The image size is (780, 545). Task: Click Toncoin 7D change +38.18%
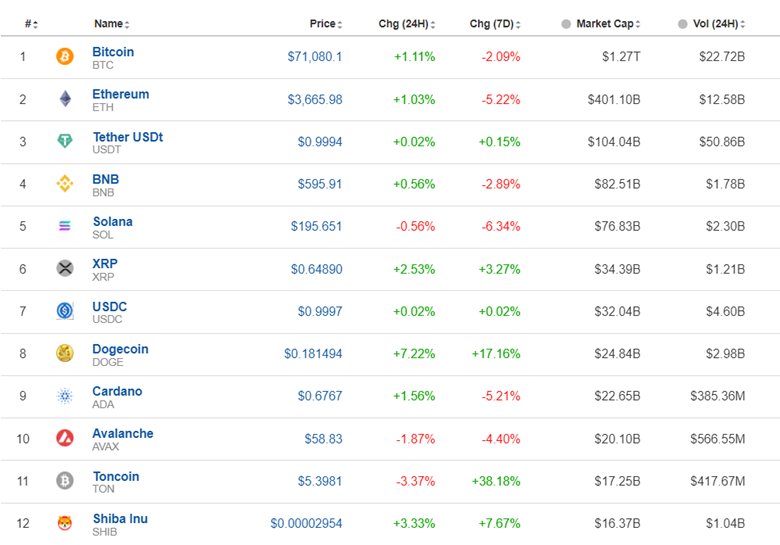coord(496,481)
